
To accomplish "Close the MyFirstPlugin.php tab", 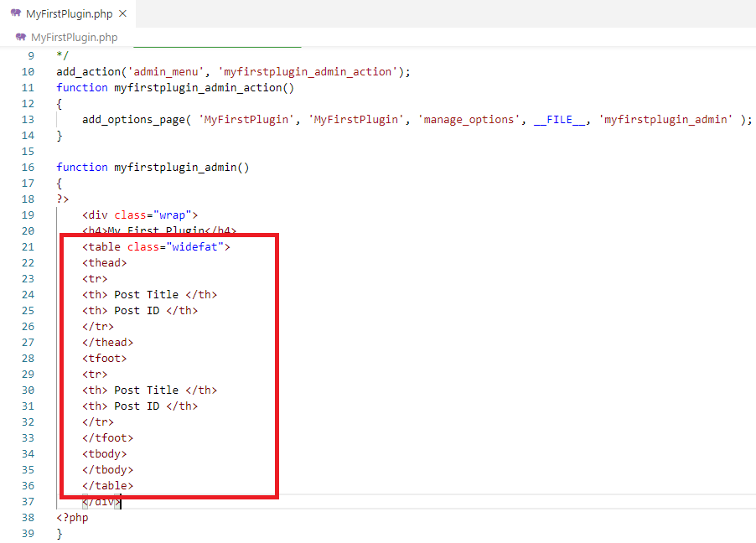I will point(123,14).
